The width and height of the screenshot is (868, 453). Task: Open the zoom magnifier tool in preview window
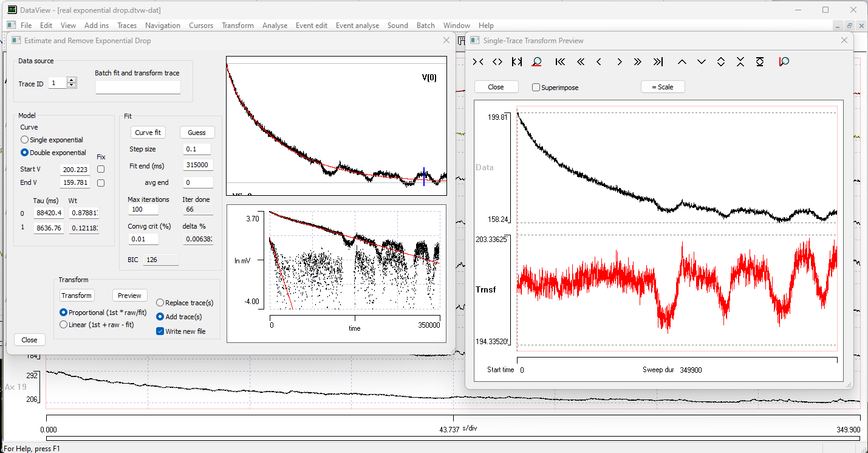538,61
